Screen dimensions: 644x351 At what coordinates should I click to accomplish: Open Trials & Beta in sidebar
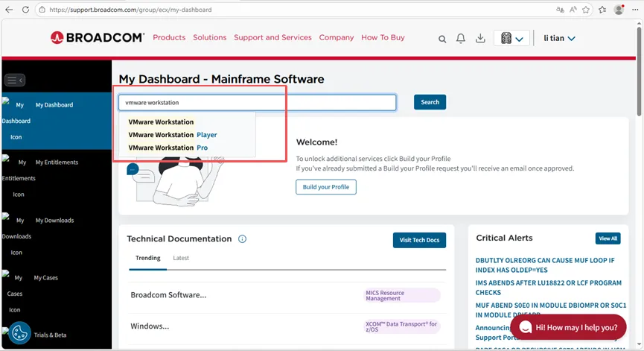click(50, 335)
